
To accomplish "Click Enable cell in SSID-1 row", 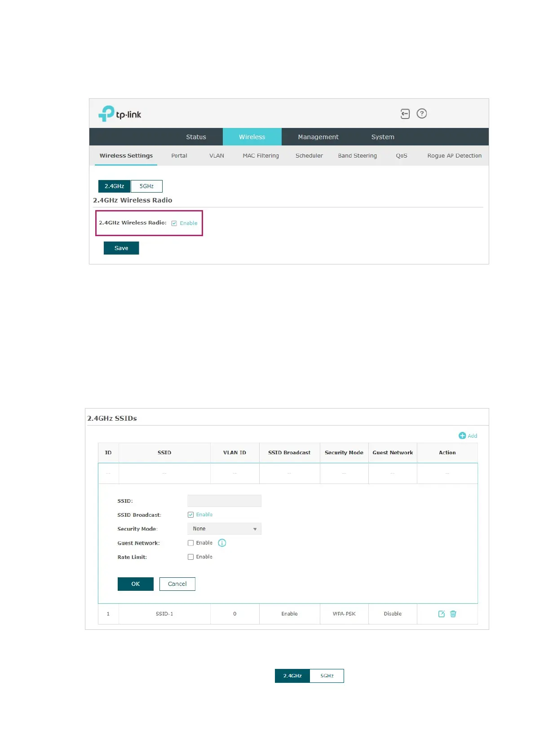I will point(289,614).
